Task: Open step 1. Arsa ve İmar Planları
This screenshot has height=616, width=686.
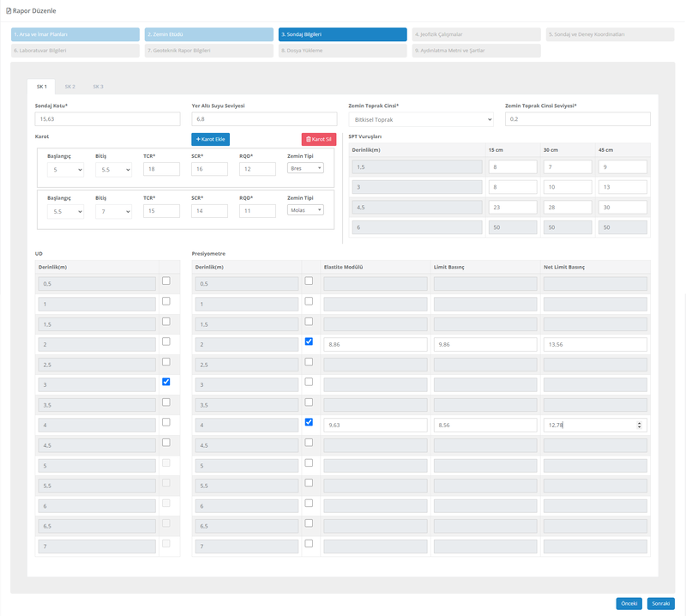Action: (75, 34)
